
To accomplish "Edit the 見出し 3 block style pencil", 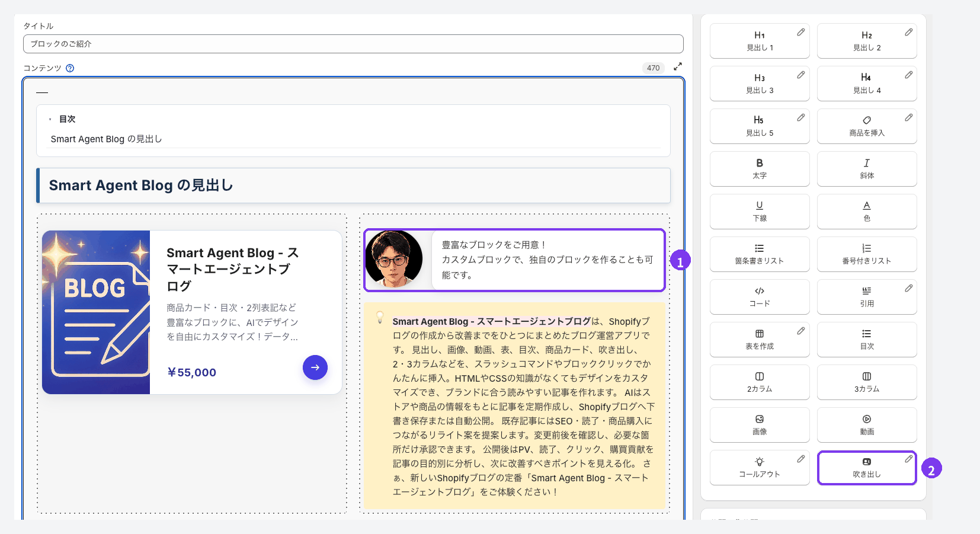I will point(801,75).
